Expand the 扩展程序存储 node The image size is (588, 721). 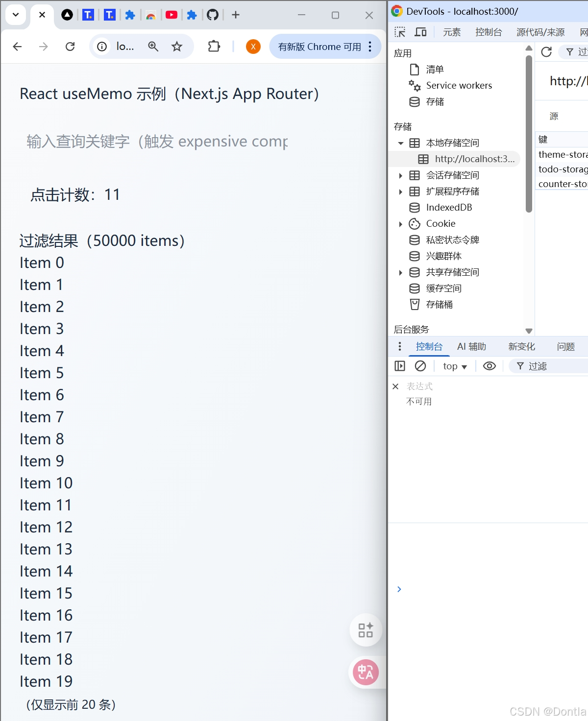point(401,192)
